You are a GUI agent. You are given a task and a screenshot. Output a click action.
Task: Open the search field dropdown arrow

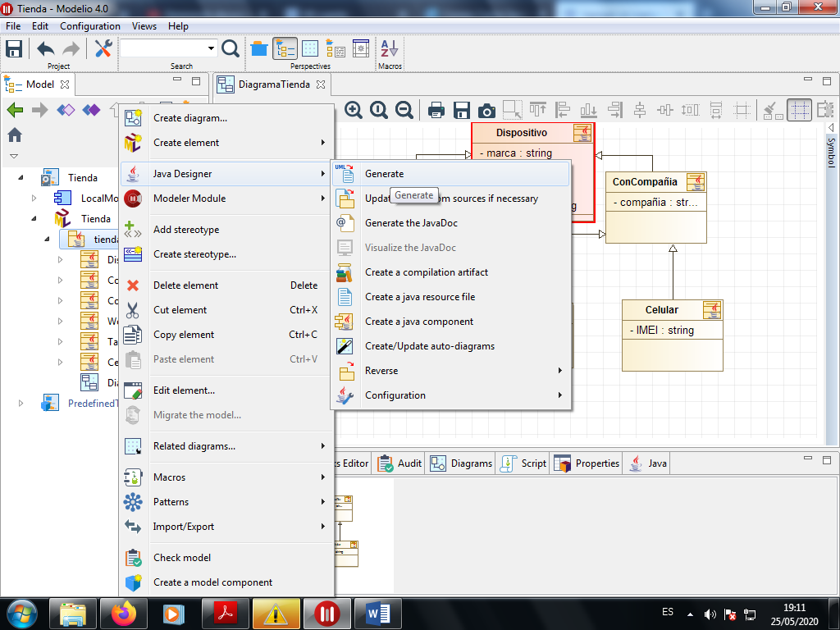pyautogui.click(x=211, y=48)
